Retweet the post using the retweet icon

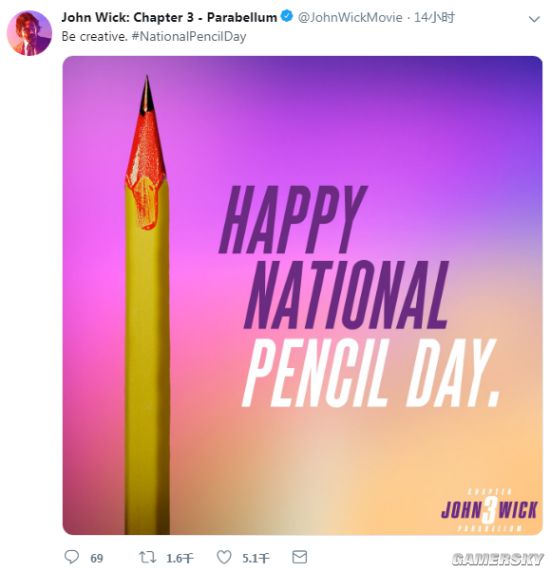click(x=147, y=557)
